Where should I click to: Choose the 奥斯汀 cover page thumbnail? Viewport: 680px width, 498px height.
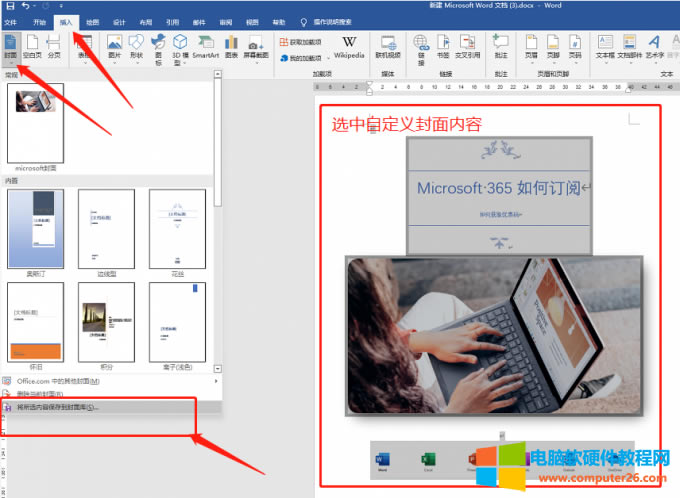point(35,229)
